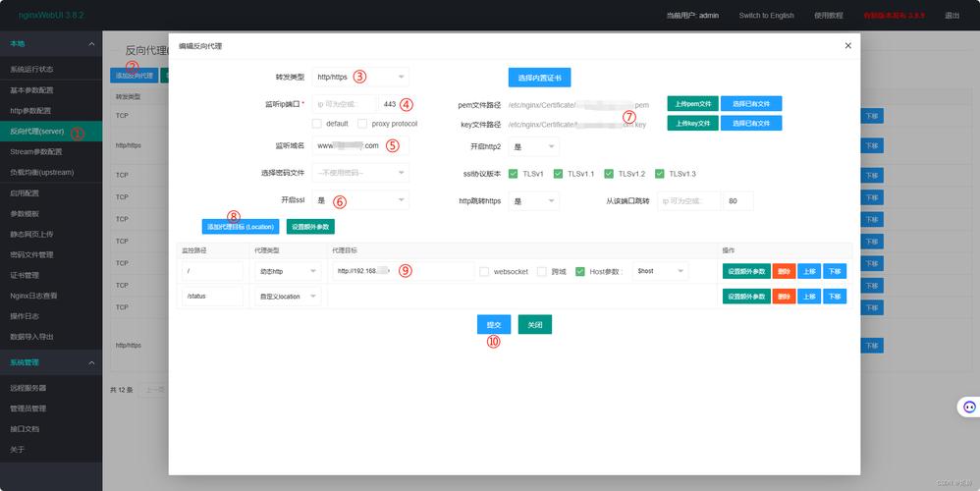Click 设置额外参数 below the 开启ssl row
Viewport: 980px width, 491px height.
310,227
